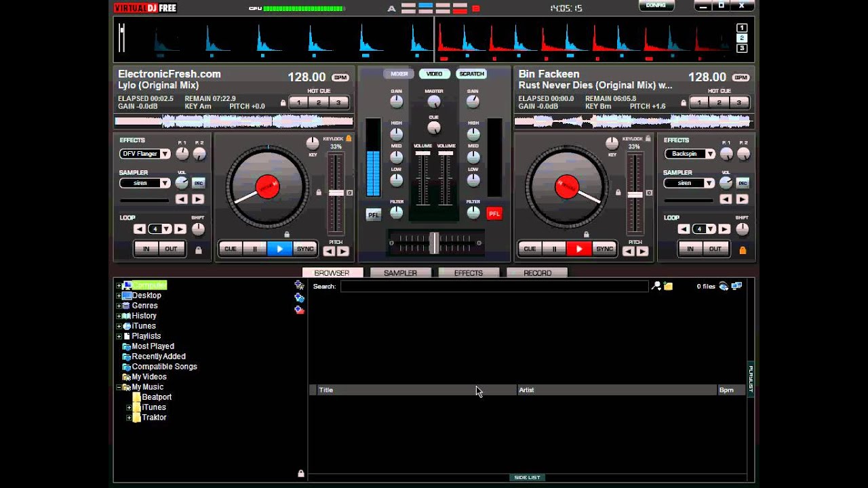Toggle left deck keylock padlock
This screenshot has height=488, width=868.
349,138
